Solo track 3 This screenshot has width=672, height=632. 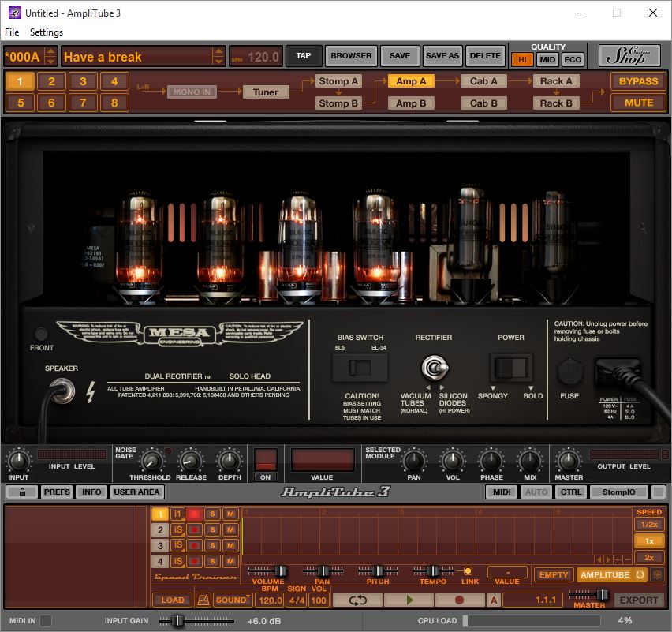pos(212,545)
